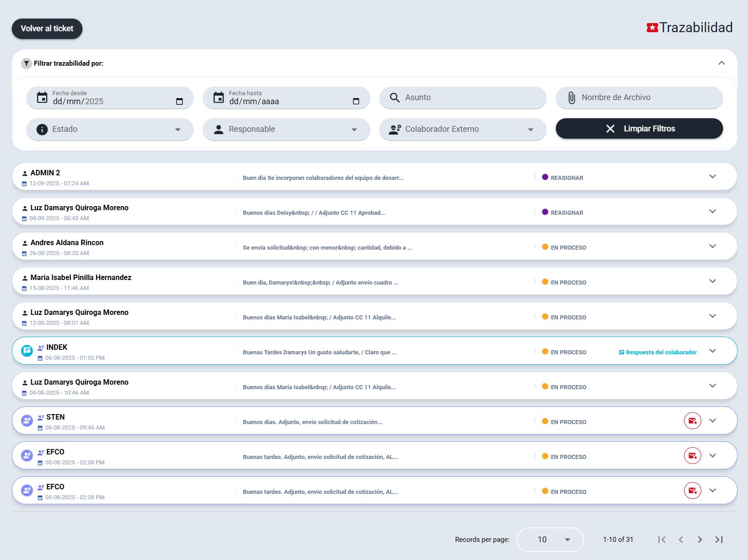Jump to the last page of records

coord(719,540)
